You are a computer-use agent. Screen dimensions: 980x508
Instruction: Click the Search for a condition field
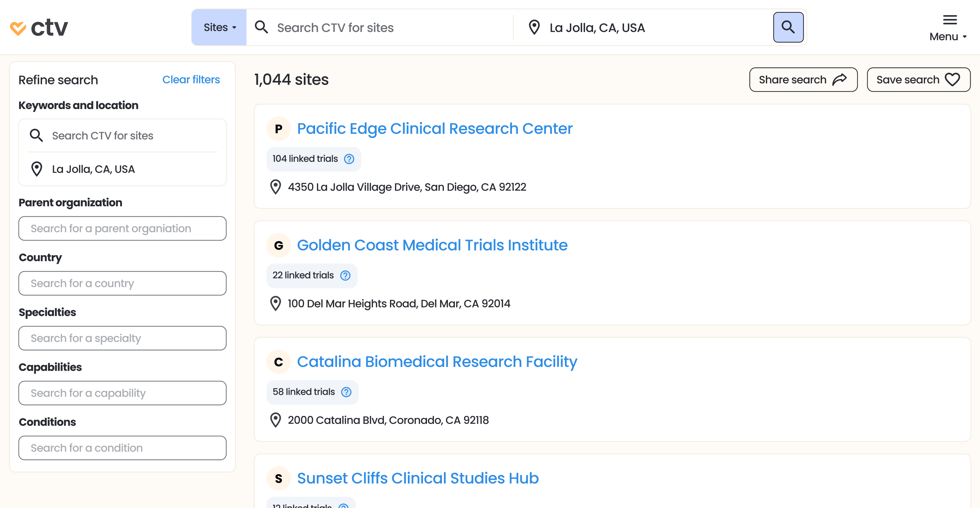click(x=122, y=448)
